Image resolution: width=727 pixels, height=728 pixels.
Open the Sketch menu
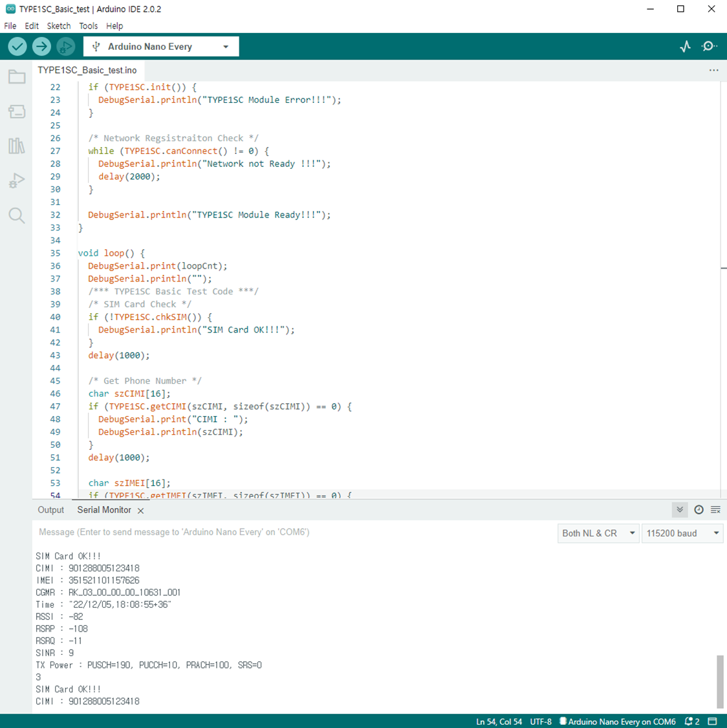pyautogui.click(x=59, y=26)
